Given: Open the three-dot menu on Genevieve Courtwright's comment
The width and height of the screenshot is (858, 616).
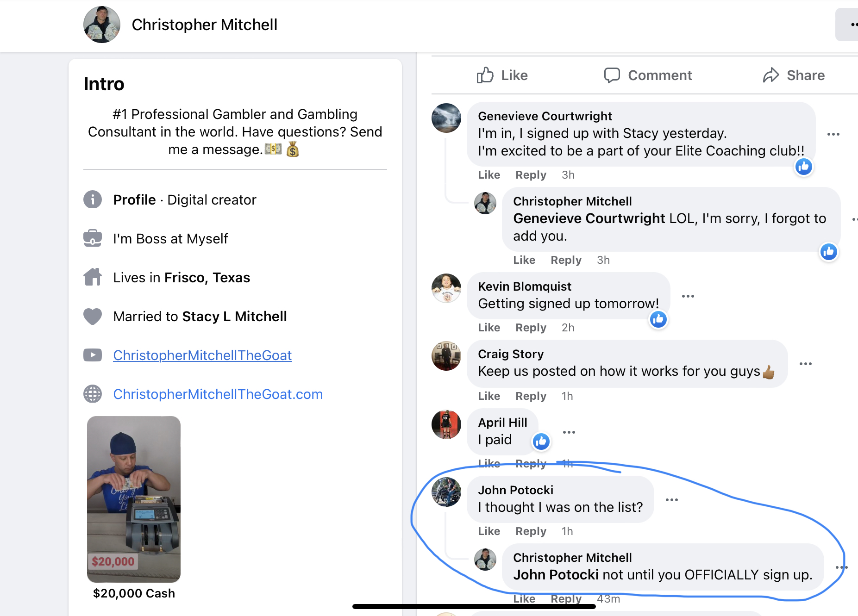Looking at the screenshot, I should pyautogui.click(x=833, y=134).
